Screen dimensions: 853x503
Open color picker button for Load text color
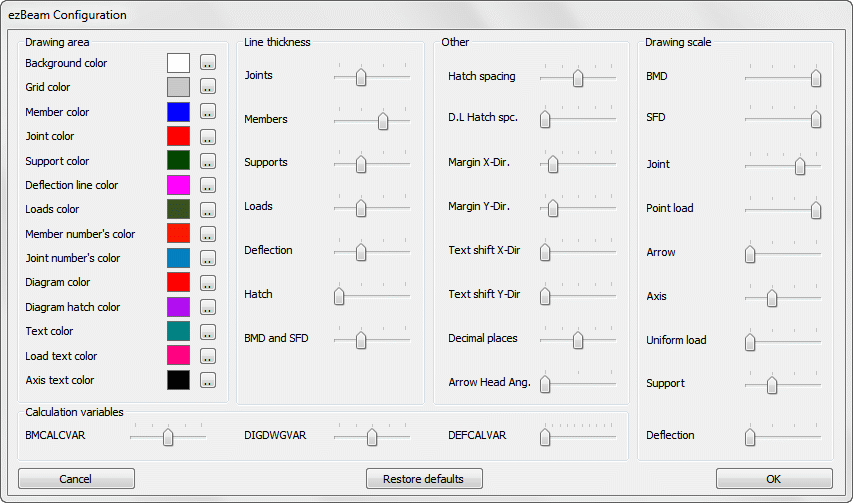(208, 356)
